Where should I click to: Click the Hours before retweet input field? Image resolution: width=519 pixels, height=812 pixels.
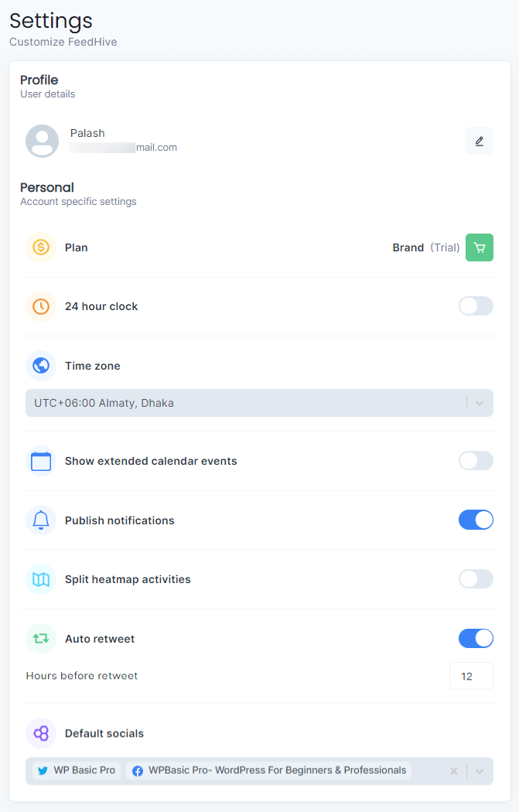click(x=471, y=675)
